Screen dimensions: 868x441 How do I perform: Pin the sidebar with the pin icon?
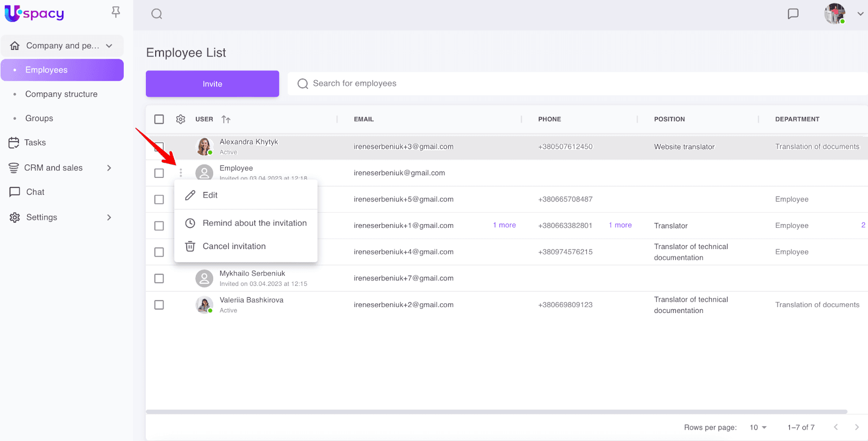(116, 12)
